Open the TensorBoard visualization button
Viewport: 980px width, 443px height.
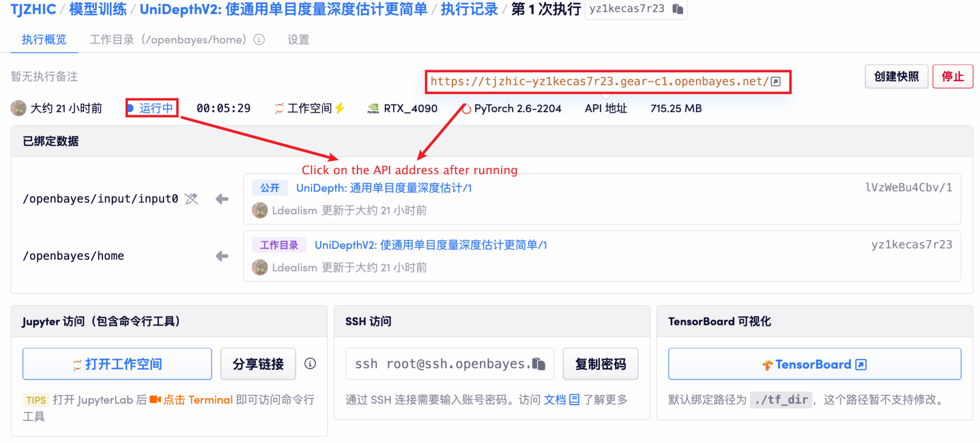pos(814,364)
